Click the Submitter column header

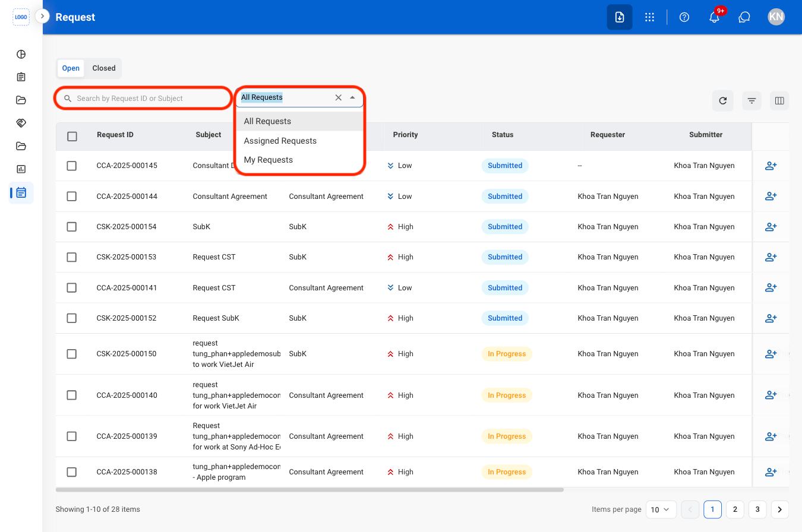706,135
